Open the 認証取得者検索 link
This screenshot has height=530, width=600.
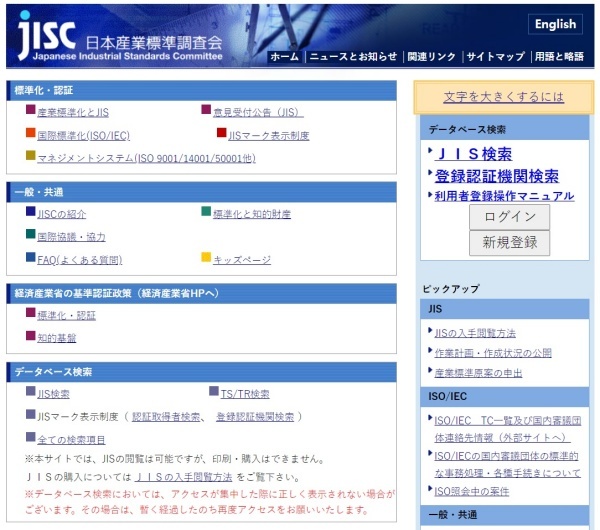pos(167,417)
